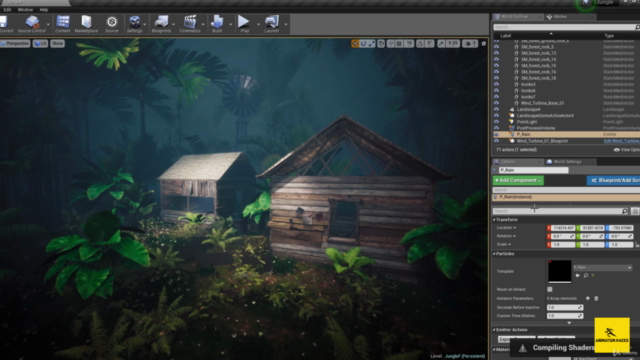Open the Launch options dropdown arrow
Screen dimensions: 640x360
286,24
